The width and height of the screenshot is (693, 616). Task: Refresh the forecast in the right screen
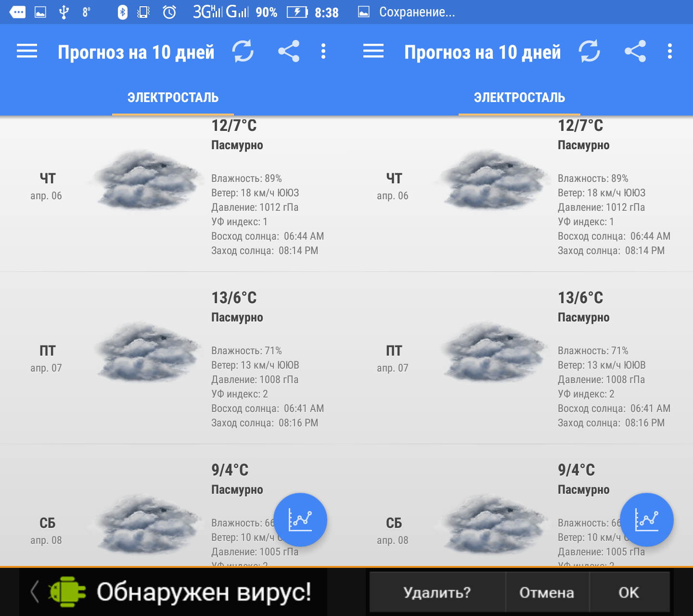coord(590,51)
